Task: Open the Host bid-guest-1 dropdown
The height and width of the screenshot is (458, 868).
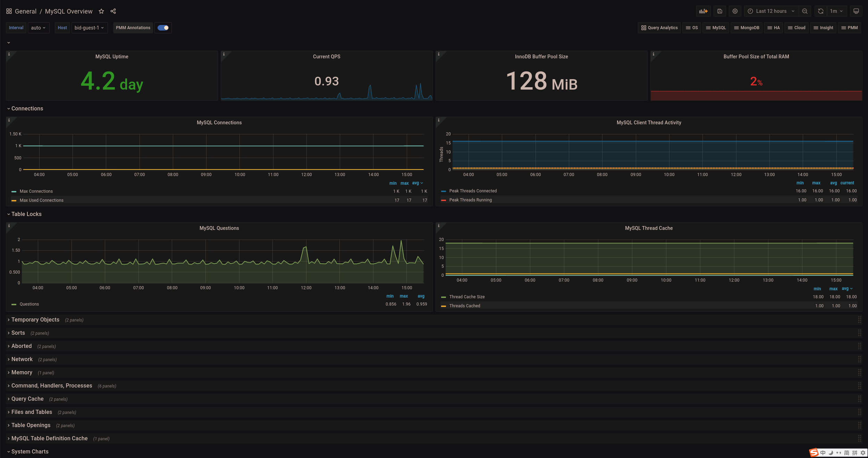Action: click(x=89, y=28)
